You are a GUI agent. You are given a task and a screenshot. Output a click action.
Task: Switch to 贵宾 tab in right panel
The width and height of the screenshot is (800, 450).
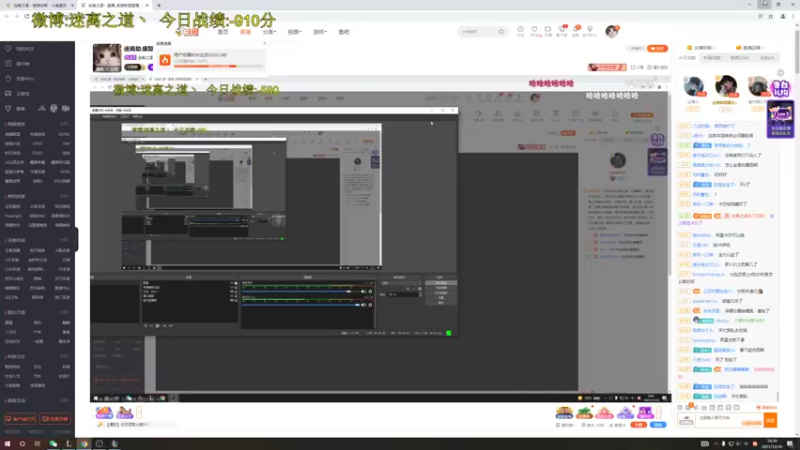coord(739,58)
